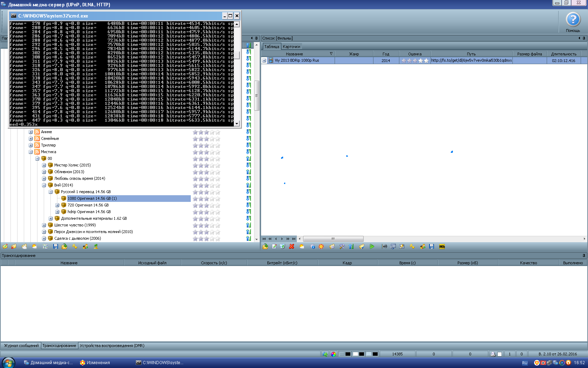
Task: Click the IMDb icon in the movie list toolbar
Action: coord(442,247)
